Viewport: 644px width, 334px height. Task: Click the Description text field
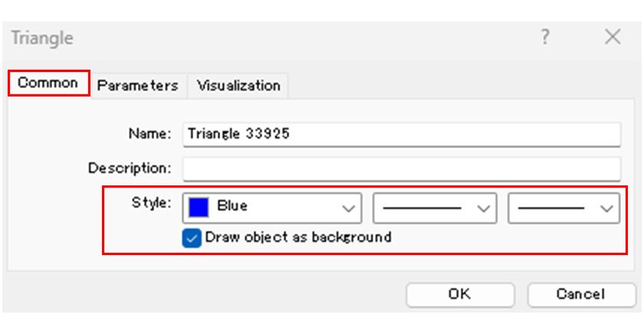pos(402,168)
